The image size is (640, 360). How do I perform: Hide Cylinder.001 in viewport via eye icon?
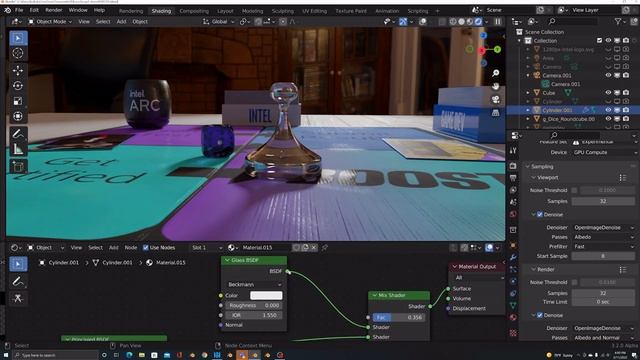608,110
